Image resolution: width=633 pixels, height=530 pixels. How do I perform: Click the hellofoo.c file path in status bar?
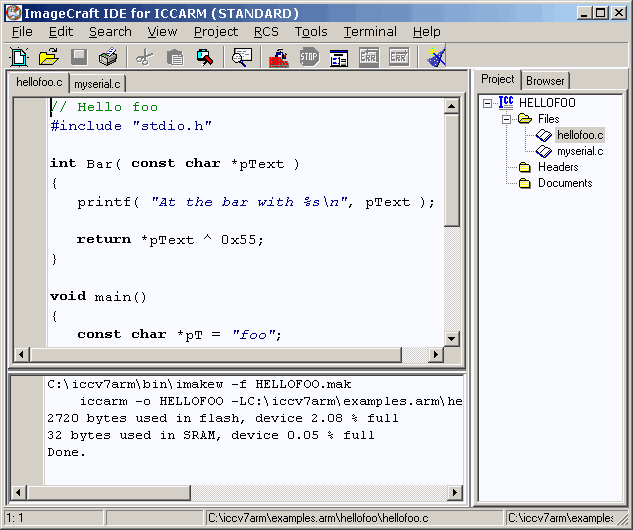[x=318, y=518]
